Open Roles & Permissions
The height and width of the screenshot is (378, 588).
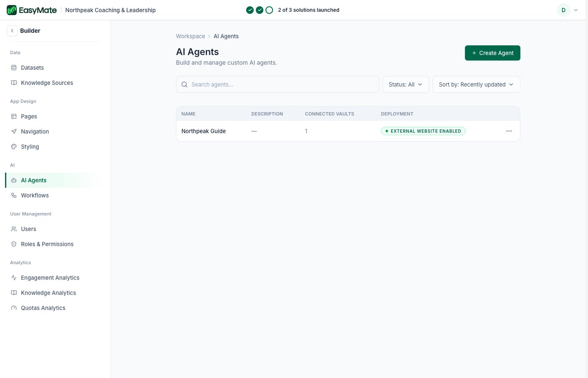53,244
